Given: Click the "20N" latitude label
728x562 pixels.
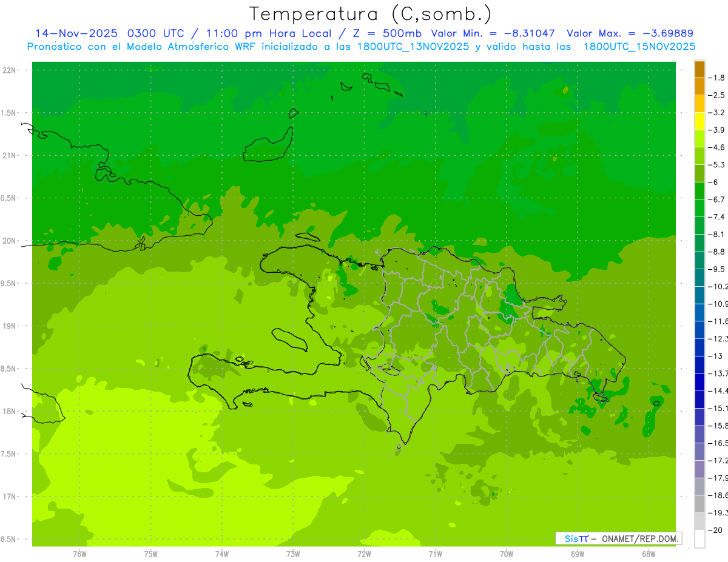Looking at the screenshot, I should coord(10,241).
